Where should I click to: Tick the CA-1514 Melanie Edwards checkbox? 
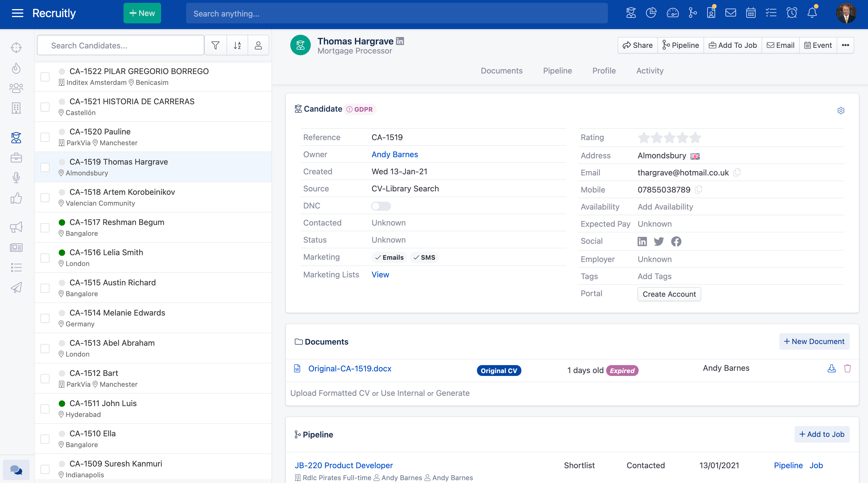point(45,318)
